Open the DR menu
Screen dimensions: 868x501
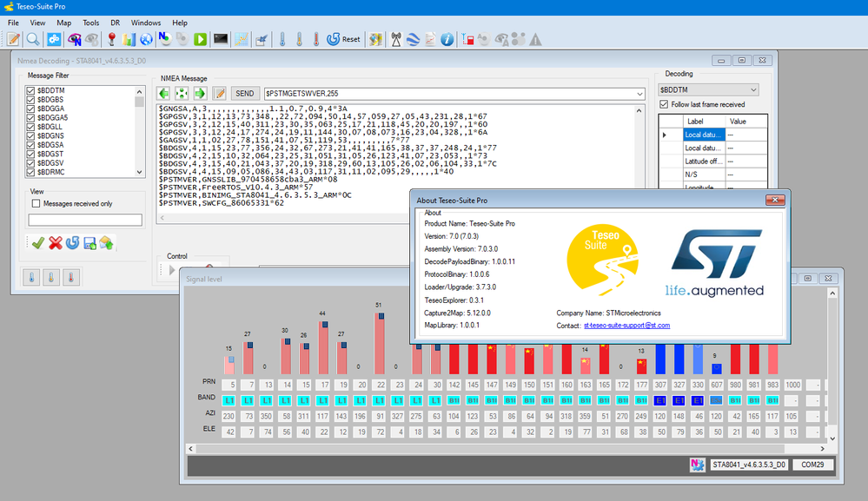(x=116, y=23)
